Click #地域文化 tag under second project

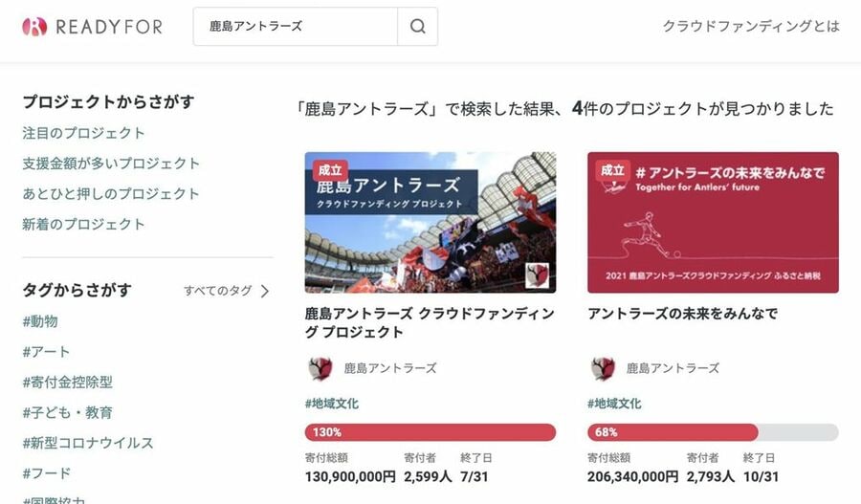(x=614, y=404)
